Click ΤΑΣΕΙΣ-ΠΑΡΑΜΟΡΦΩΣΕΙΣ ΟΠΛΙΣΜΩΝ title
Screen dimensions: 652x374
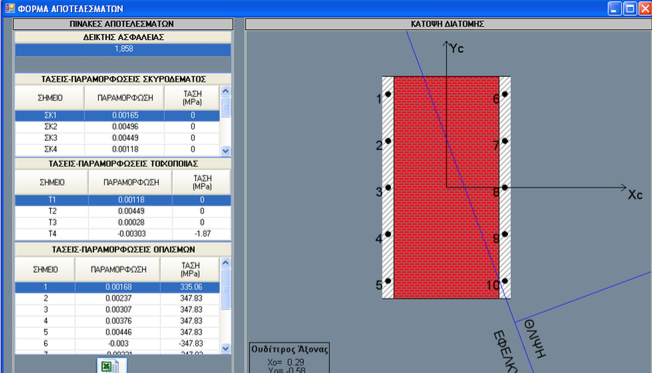click(x=123, y=249)
